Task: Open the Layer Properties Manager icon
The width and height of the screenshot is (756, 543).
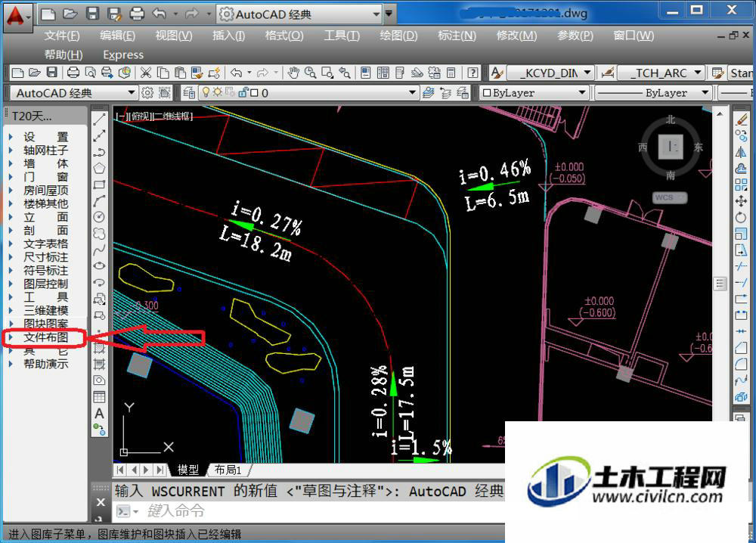Action: pos(189,92)
